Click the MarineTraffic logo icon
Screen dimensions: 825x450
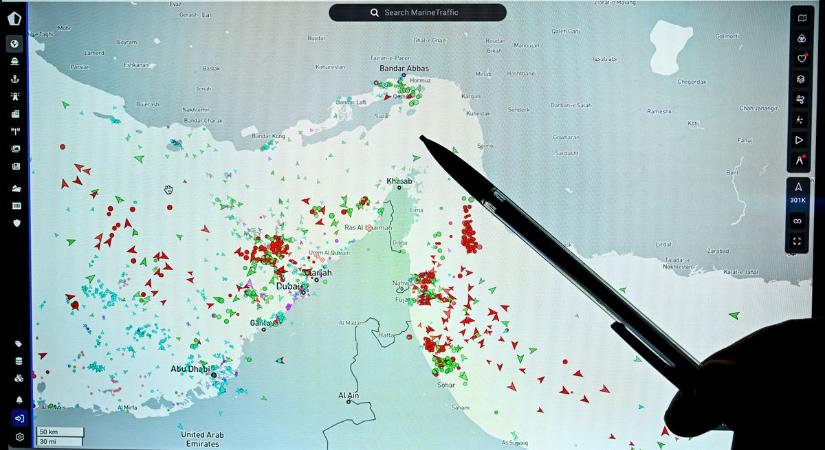point(15,19)
